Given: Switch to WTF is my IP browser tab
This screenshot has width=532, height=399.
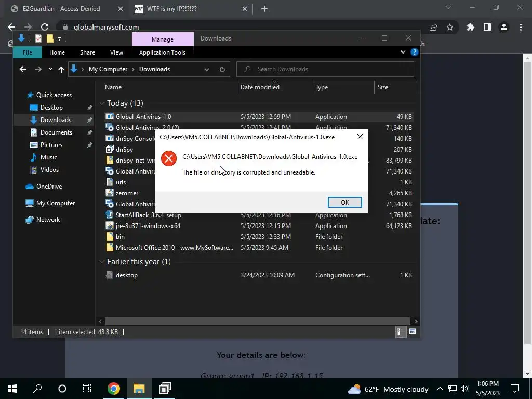Looking at the screenshot, I should 191,9.
